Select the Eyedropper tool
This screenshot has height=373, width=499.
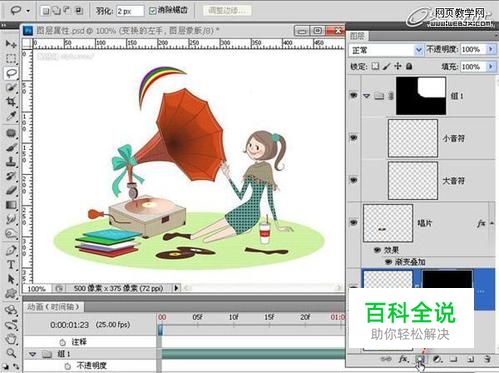tap(11, 116)
